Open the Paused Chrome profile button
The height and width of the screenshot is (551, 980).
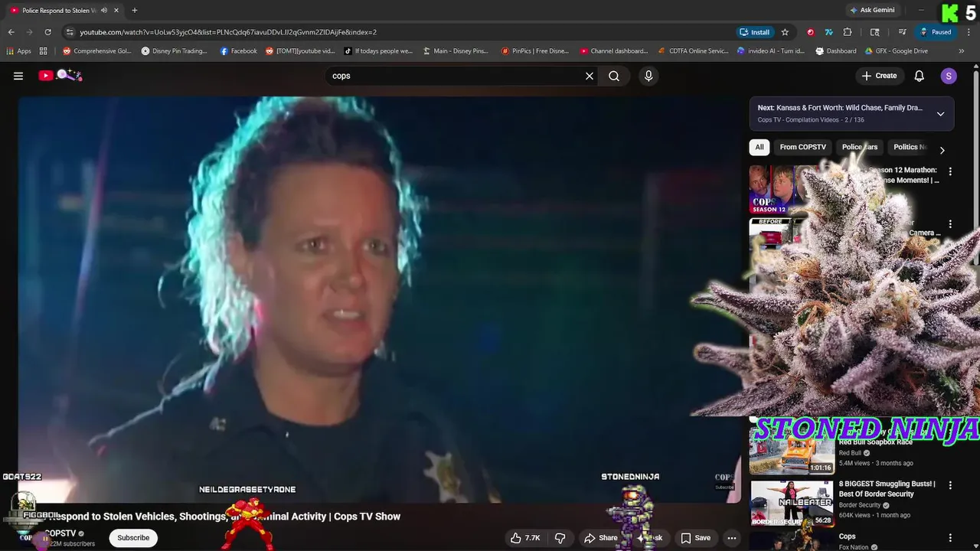(936, 32)
